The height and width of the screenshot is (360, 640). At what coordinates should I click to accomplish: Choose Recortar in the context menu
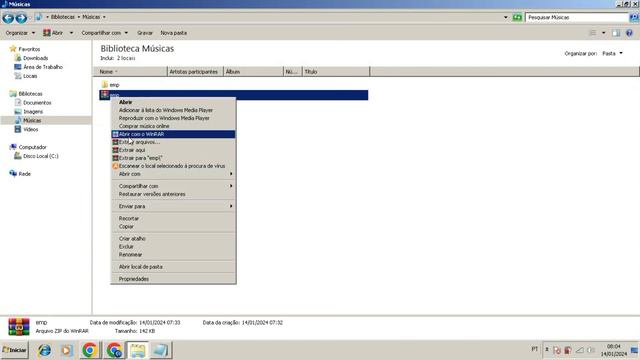point(173,218)
